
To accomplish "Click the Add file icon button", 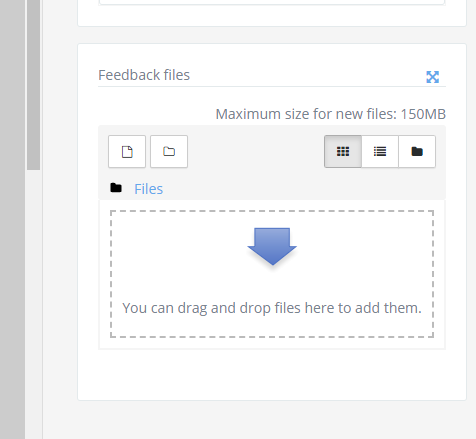I will click(127, 152).
